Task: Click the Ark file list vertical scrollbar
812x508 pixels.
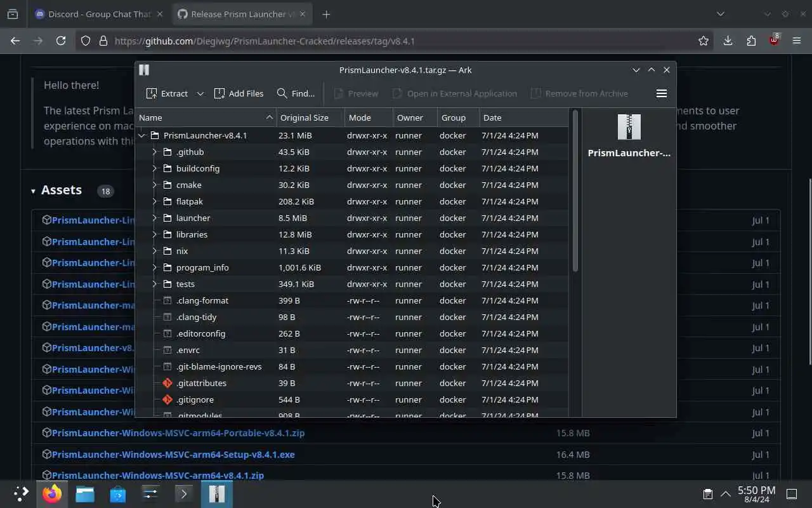Action: (x=575, y=190)
